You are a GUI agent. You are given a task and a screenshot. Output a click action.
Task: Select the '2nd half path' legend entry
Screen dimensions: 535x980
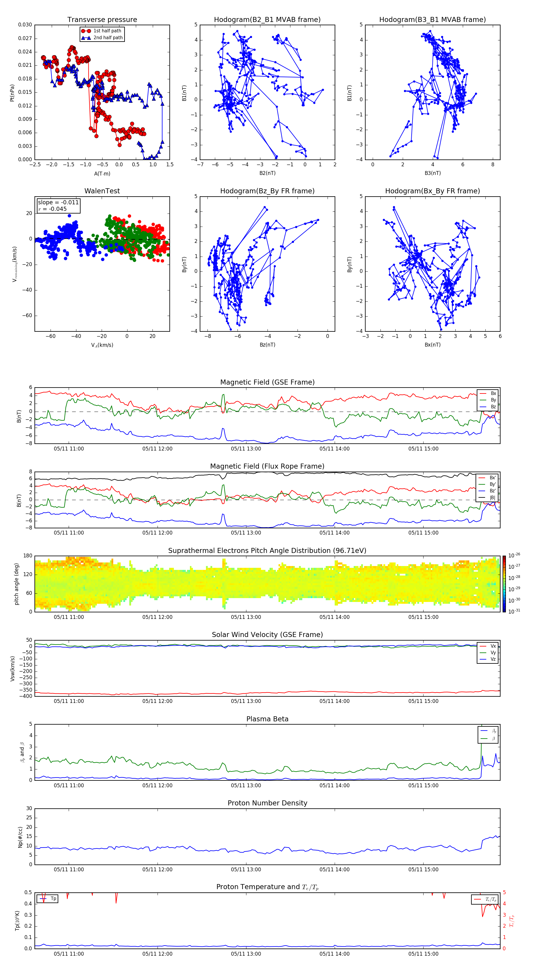pos(102,38)
